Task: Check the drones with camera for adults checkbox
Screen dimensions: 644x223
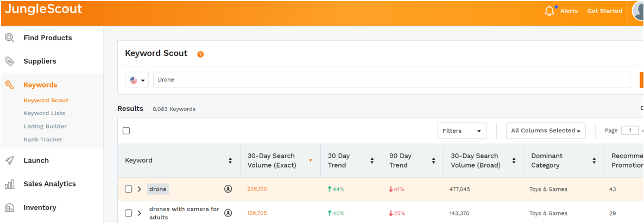Action: pyautogui.click(x=129, y=213)
